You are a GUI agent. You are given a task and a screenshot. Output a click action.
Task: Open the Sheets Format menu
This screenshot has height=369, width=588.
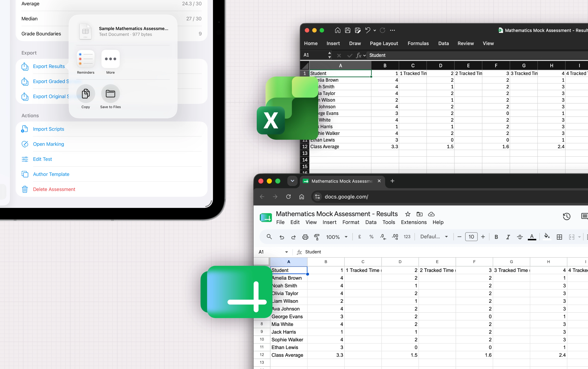351,222
